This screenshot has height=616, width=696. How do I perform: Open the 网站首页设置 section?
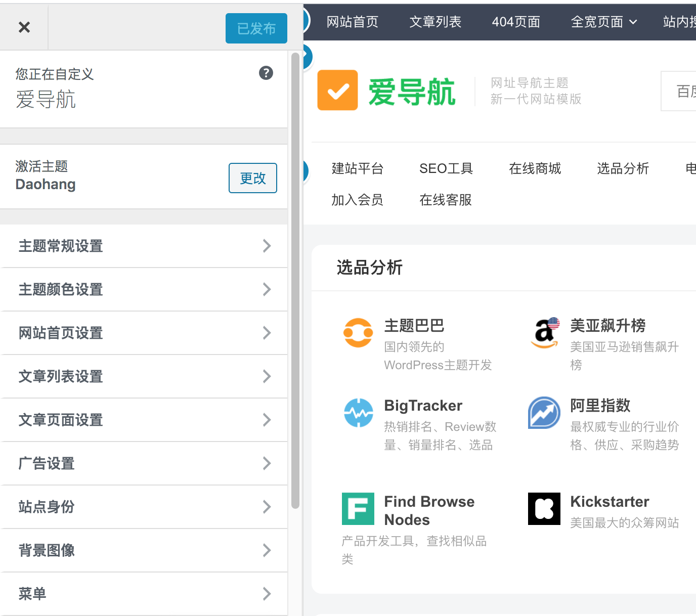144,333
